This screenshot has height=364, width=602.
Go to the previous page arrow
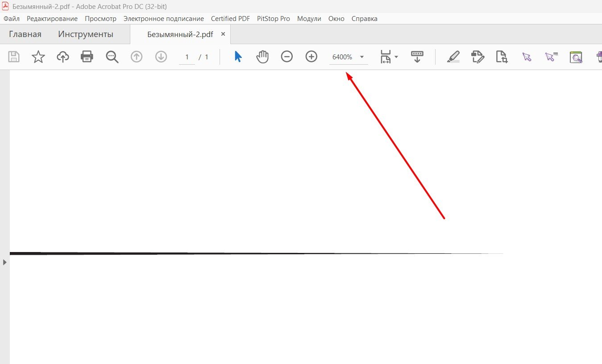[137, 57]
